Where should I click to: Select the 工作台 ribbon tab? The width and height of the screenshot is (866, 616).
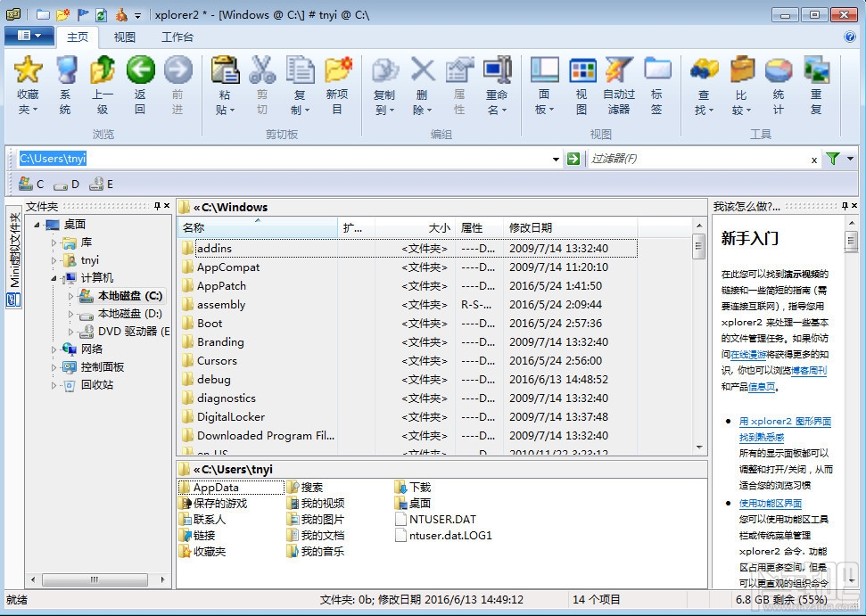point(177,37)
